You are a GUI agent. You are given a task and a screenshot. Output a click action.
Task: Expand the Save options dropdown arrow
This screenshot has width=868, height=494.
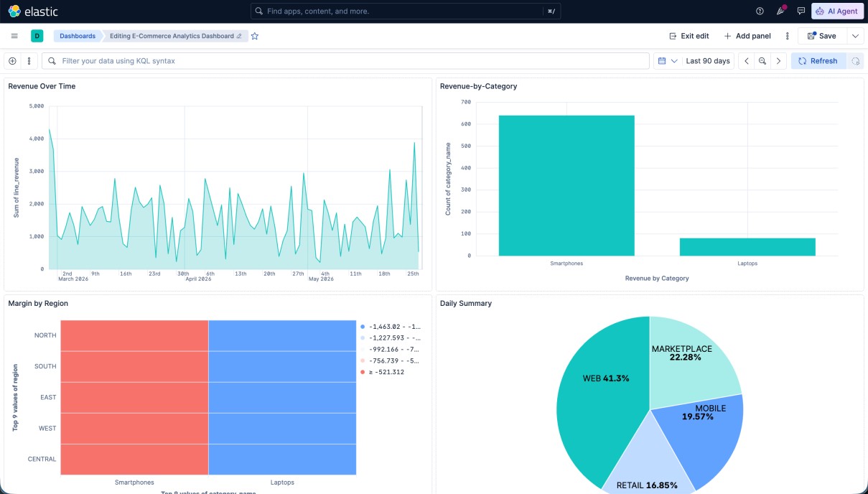click(x=855, y=36)
